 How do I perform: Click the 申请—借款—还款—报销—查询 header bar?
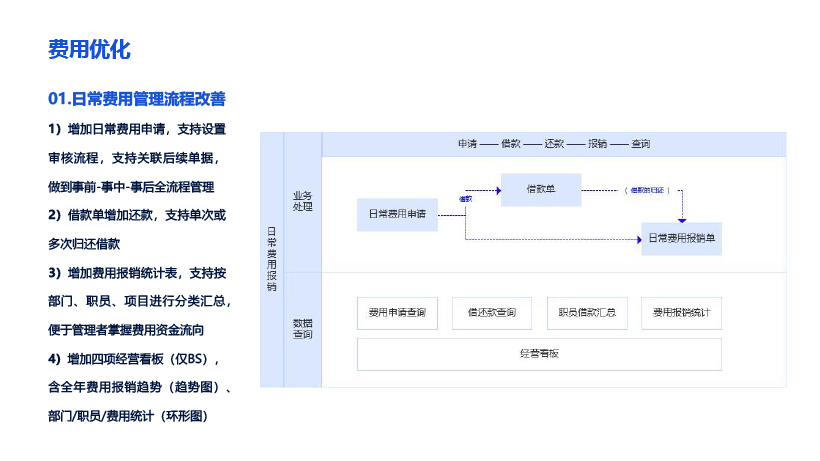[553, 144]
